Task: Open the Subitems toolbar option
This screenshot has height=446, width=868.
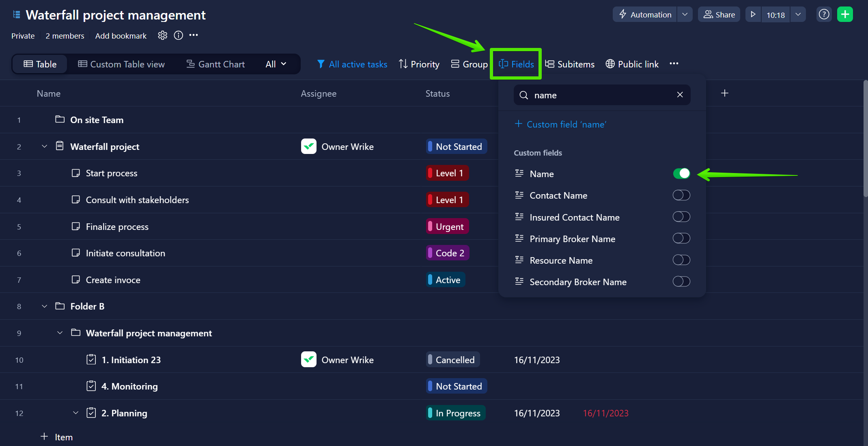Action: point(570,64)
